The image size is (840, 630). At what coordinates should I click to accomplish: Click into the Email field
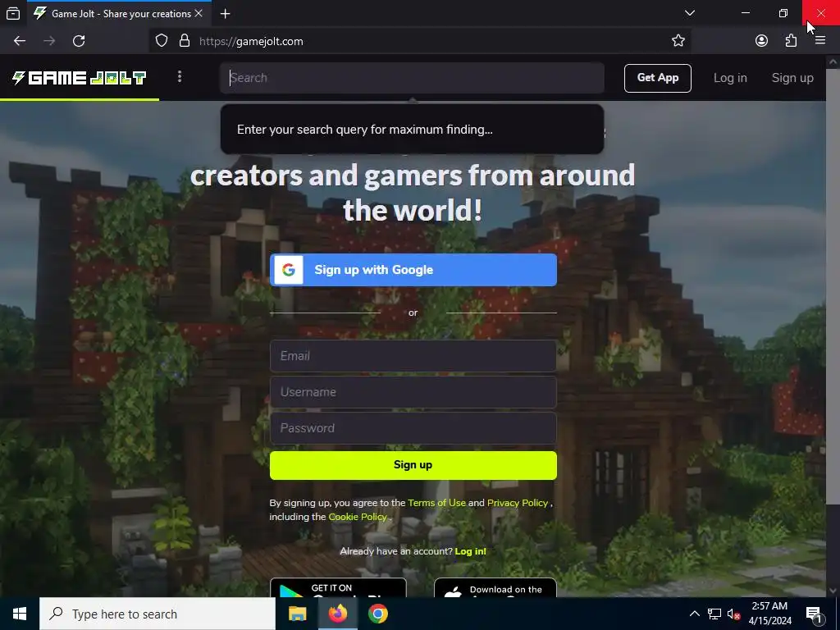(413, 356)
